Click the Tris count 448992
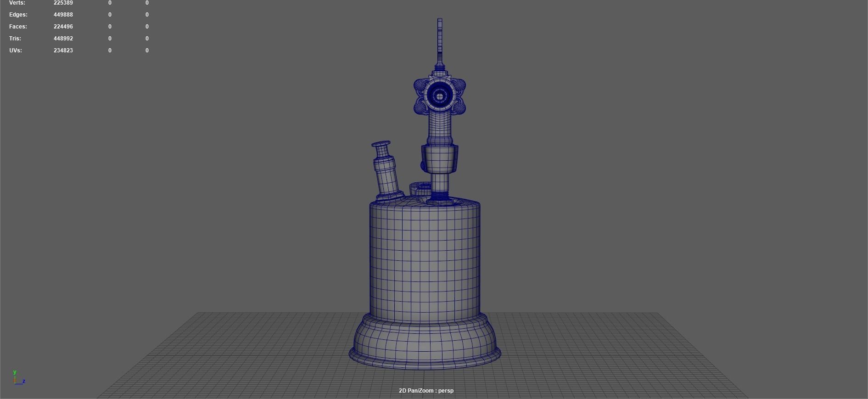 [63, 39]
